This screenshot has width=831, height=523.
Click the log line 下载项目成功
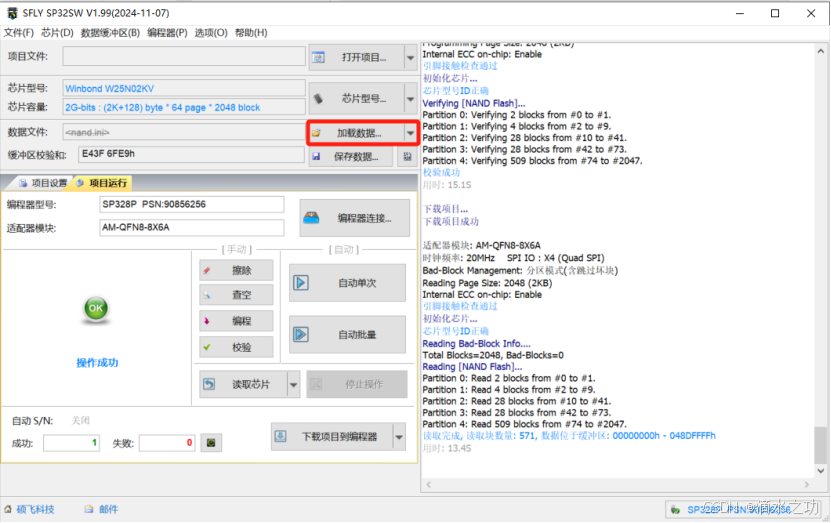click(x=451, y=221)
